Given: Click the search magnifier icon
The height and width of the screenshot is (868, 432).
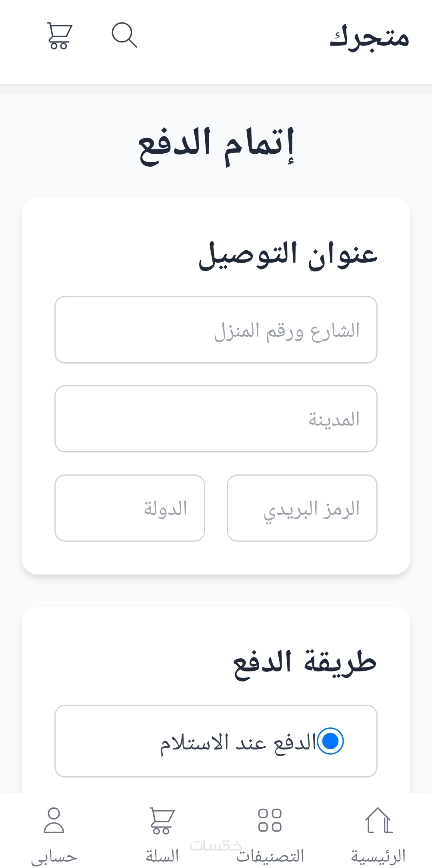Looking at the screenshot, I should click(124, 35).
